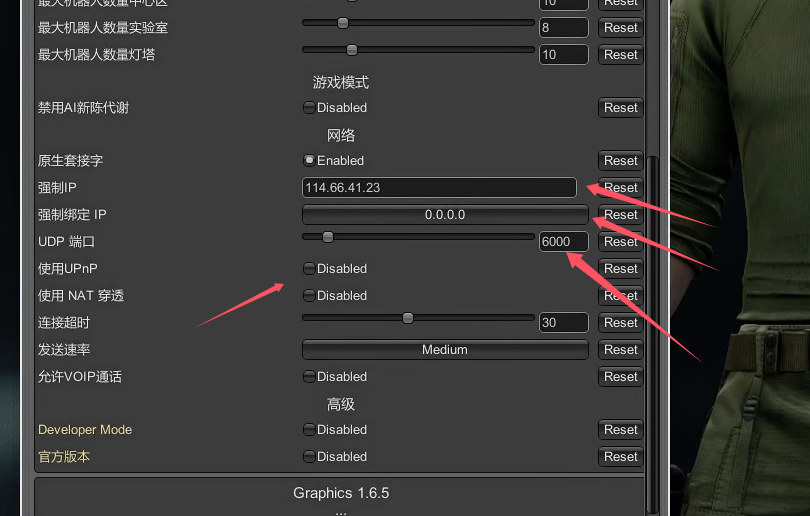Reset the 强制IP setting

620,187
